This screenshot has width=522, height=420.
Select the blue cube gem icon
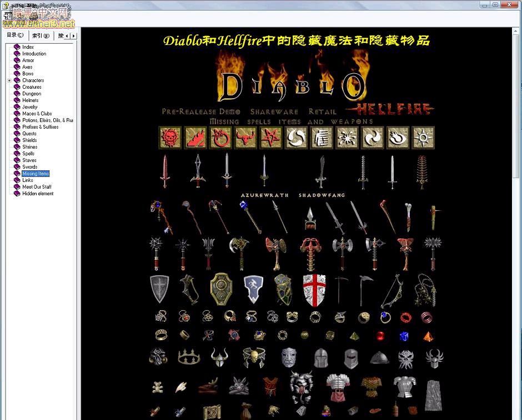point(404,336)
